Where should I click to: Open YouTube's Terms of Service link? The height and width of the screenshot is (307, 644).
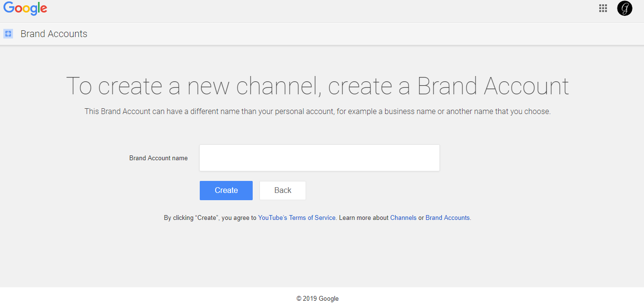297,218
